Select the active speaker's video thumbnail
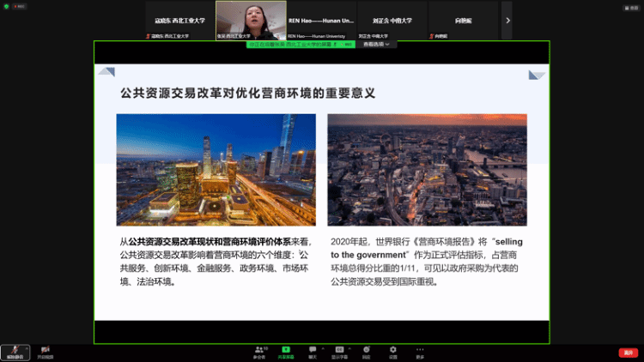 [x=250, y=20]
